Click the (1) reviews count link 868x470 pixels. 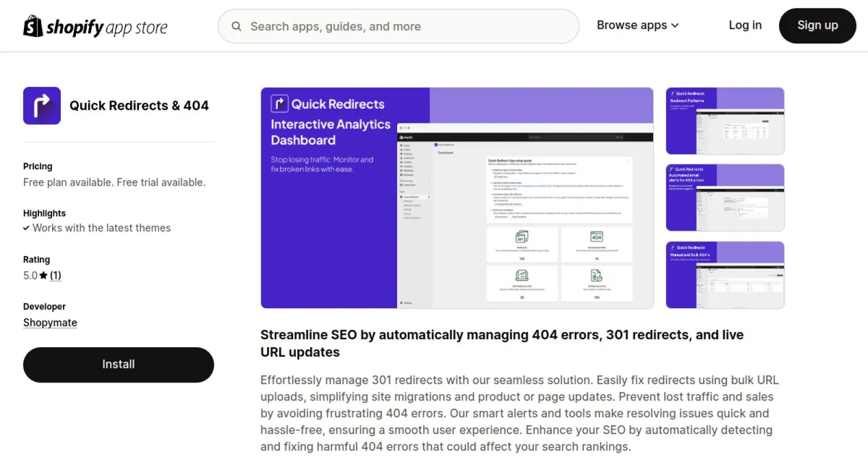56,275
